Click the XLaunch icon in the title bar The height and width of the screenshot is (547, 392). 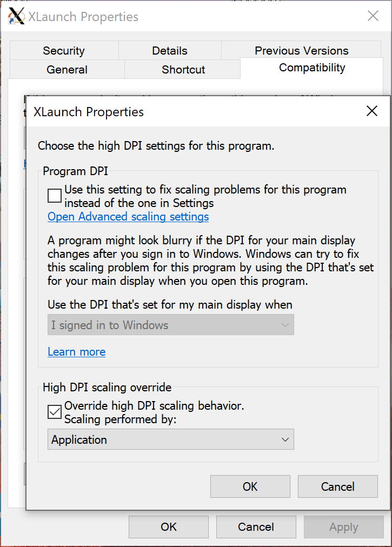17,17
